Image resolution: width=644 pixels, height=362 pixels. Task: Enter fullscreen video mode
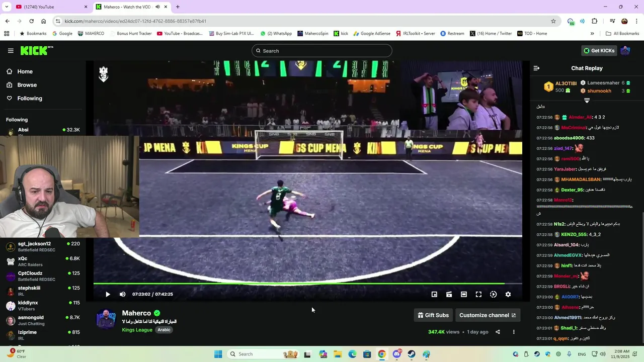(478, 294)
